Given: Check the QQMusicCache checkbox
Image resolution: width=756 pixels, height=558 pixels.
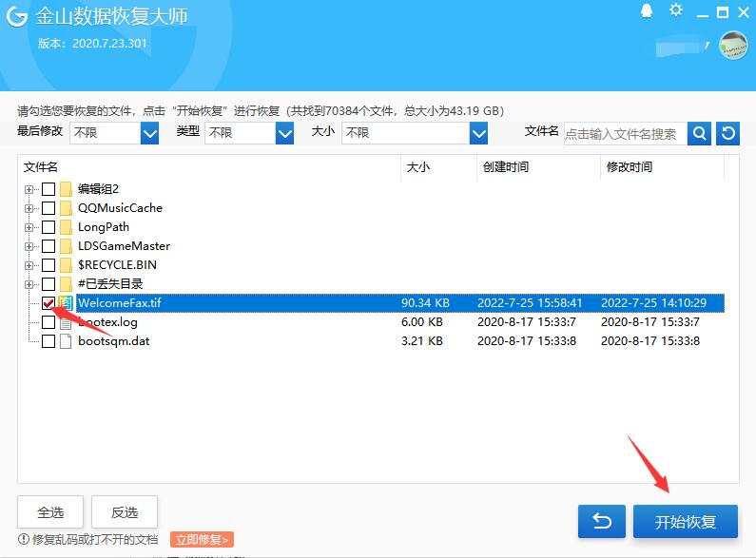Looking at the screenshot, I should click(x=48, y=208).
